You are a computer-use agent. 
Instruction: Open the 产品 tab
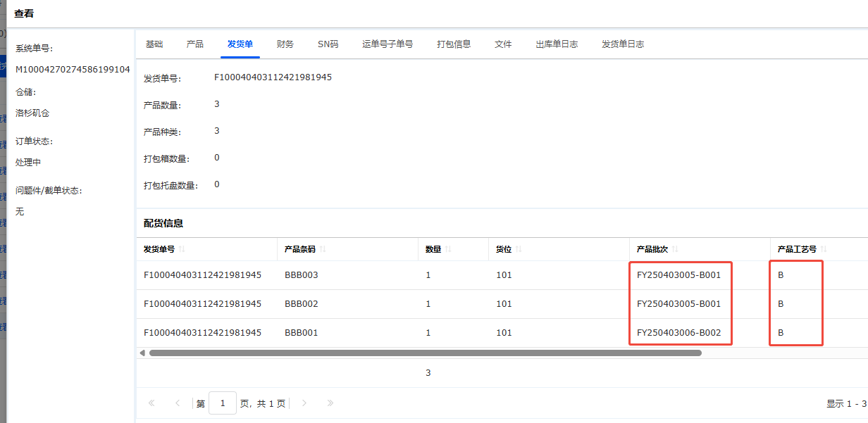(195, 44)
